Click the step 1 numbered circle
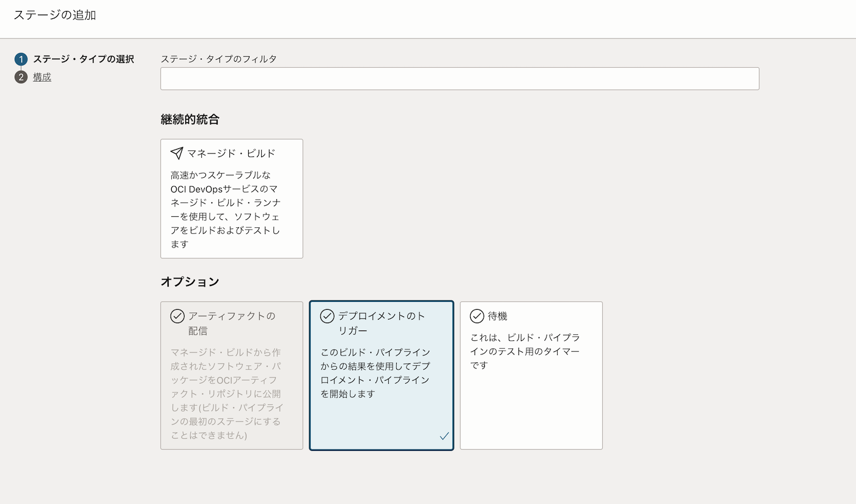The height and width of the screenshot is (504, 856). coord(21,59)
